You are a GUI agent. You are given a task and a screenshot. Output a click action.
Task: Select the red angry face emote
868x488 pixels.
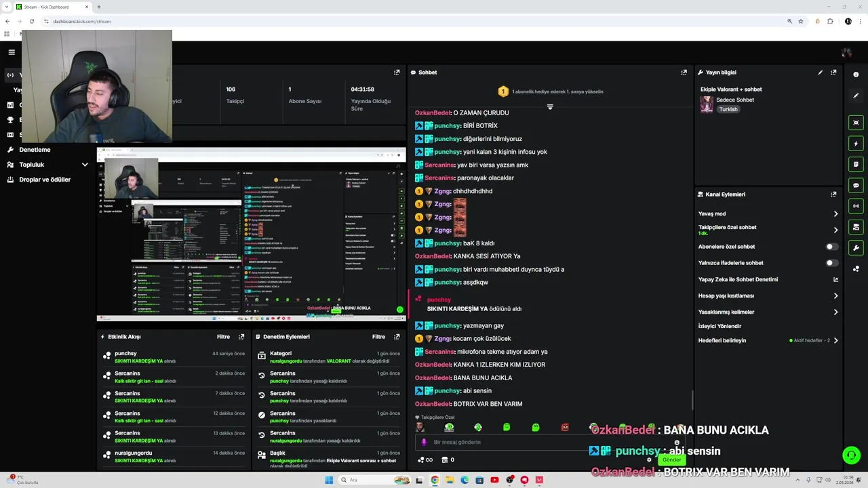[x=565, y=427]
